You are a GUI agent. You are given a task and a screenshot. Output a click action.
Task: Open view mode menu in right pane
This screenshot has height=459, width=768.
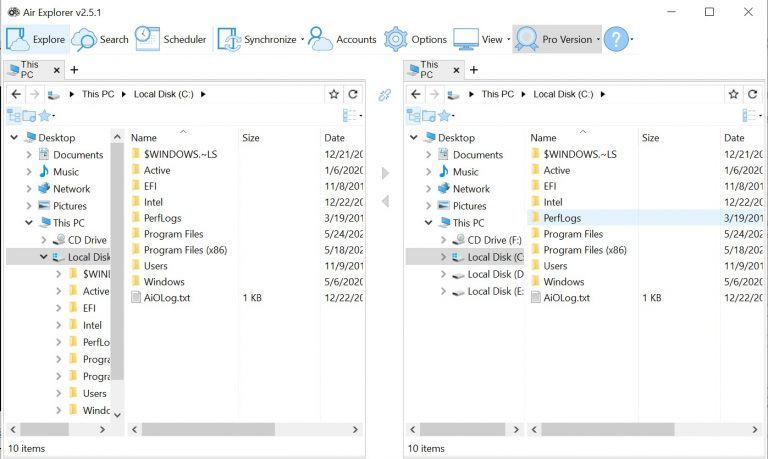752,116
